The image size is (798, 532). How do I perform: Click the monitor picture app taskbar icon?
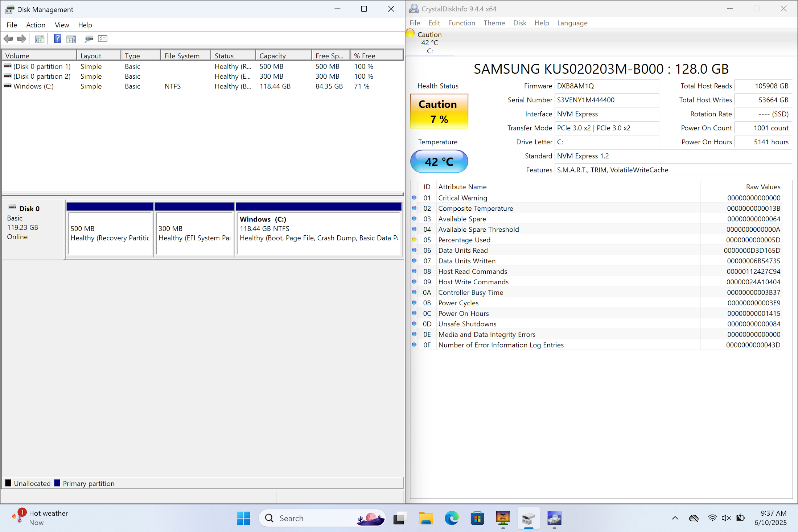click(x=503, y=518)
